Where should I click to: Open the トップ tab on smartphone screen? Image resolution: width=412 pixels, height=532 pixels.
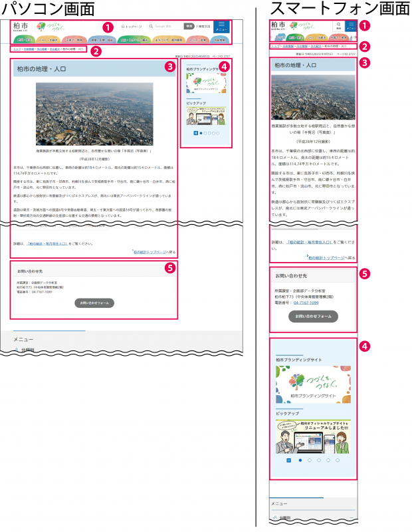[x=280, y=38]
